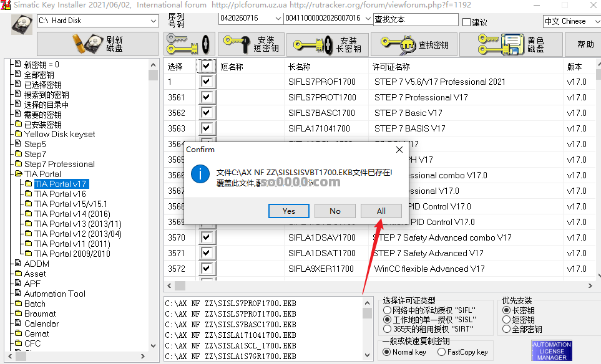Toggle the select-all header checkbox
The image size is (601, 364).
(x=207, y=66)
